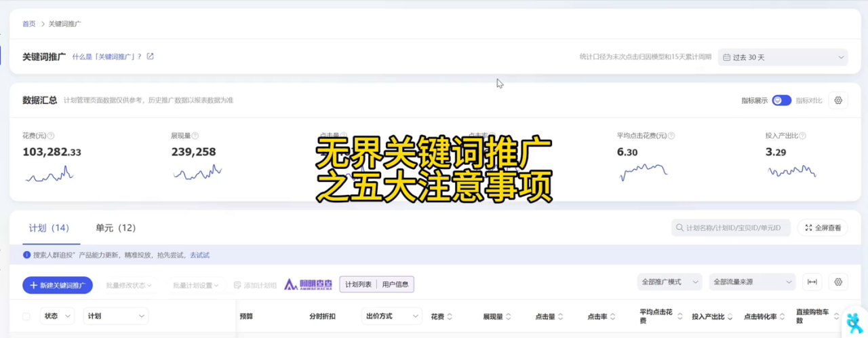Toggle the 指标展示 / 指标对比 switch
This screenshot has height=338, width=868.
click(x=781, y=100)
